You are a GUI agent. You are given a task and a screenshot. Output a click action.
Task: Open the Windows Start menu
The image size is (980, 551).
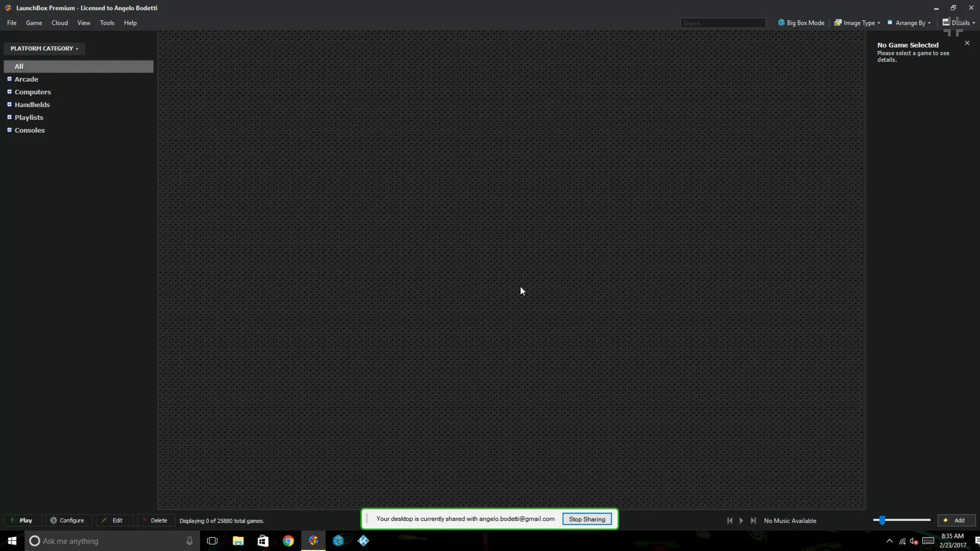12,541
